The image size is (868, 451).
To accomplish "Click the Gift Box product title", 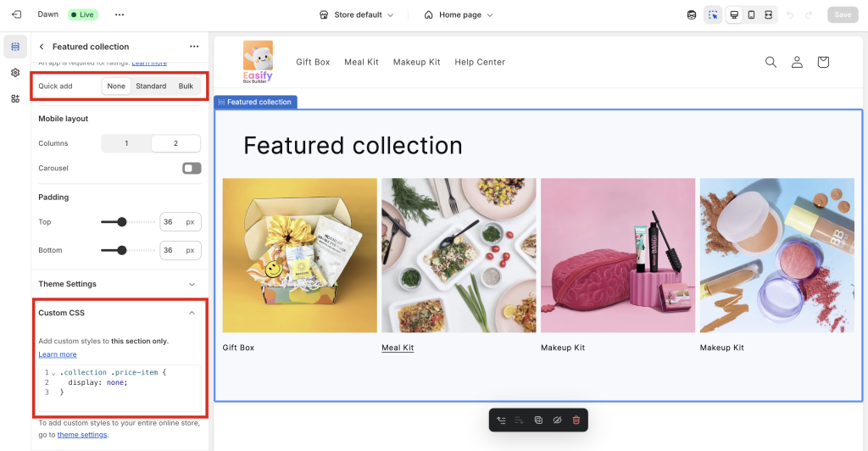I will [238, 348].
